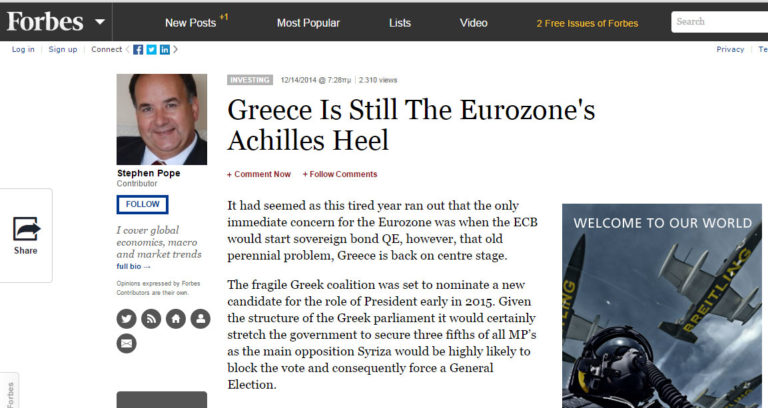The image size is (768, 408).
Task: Toggle the FOLLOW button for Stephen Pope
Action: [x=142, y=204]
